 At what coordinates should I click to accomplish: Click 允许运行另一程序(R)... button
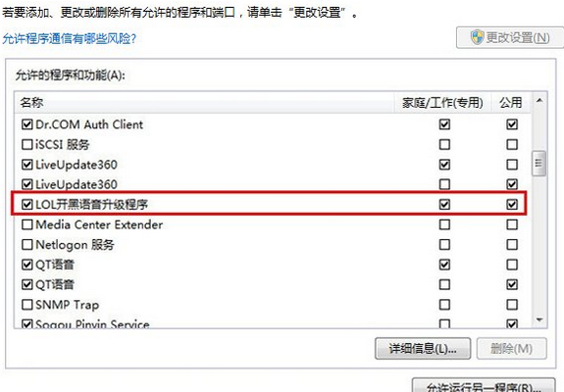484,385
